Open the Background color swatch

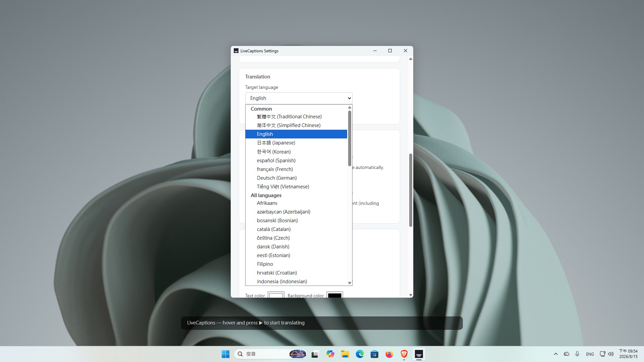tap(334, 295)
